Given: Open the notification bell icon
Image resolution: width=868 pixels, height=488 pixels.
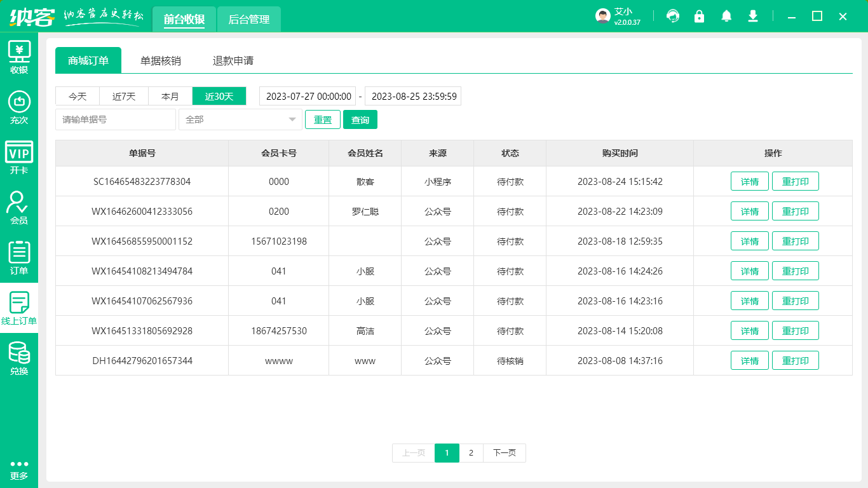Looking at the screenshot, I should point(726,17).
